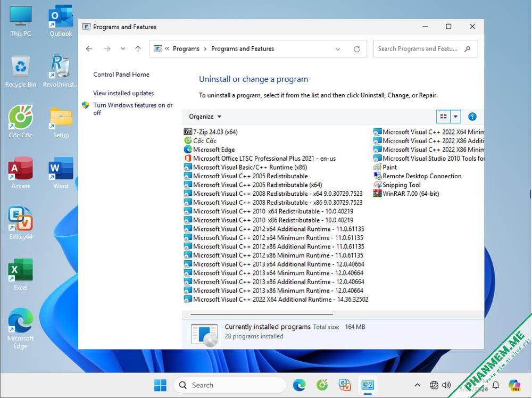This screenshot has height=398, width=532.
Task: Select Paint in the programs list
Action: click(385, 167)
